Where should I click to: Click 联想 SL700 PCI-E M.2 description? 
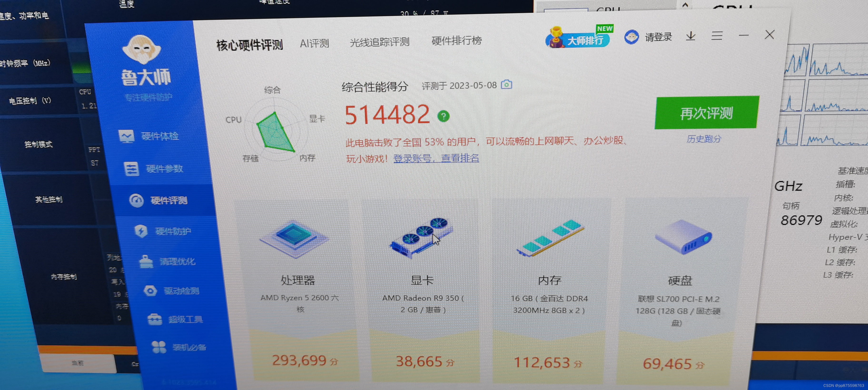point(678,311)
